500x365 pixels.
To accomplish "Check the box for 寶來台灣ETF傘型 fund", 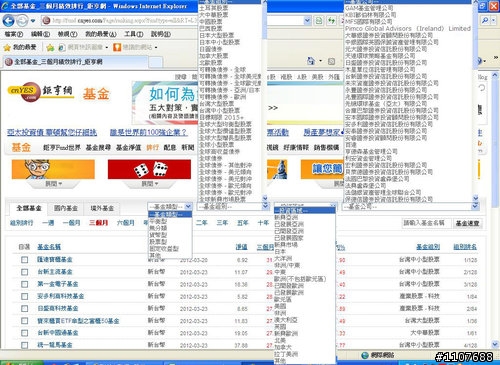I will 24,321.
